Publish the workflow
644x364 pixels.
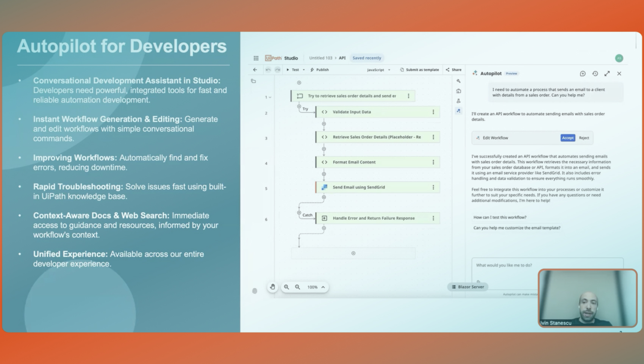pos(319,70)
